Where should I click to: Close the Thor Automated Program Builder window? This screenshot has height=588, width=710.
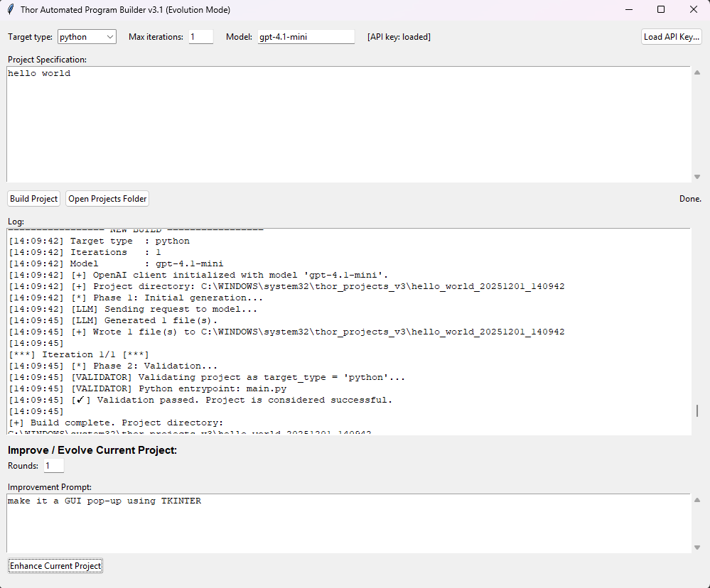tap(694, 10)
